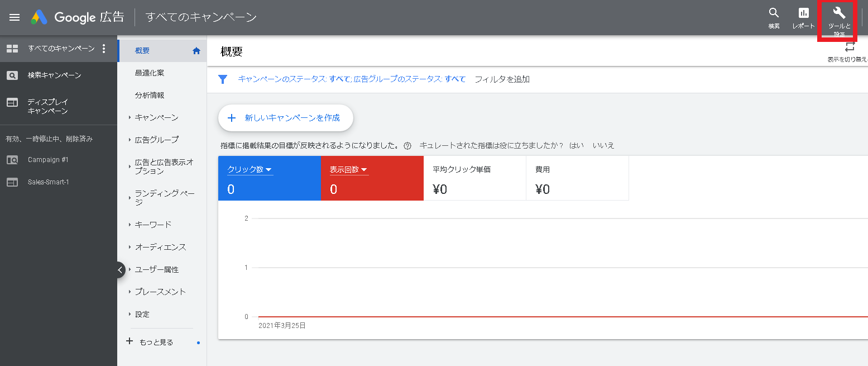
Task: Click the plus icon beside もっと見る
Action: click(130, 341)
